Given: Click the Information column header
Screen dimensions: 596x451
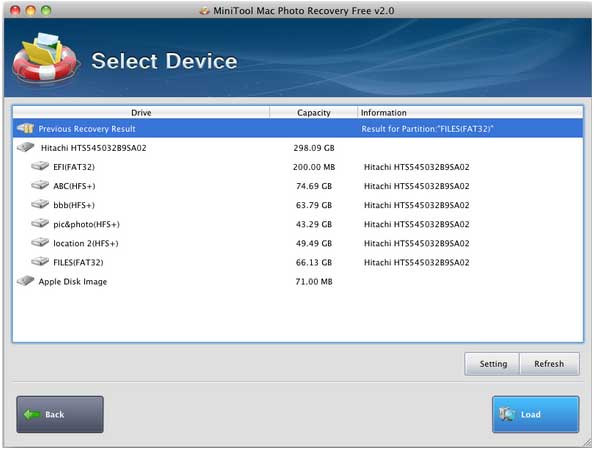Looking at the screenshot, I should click(470, 112).
